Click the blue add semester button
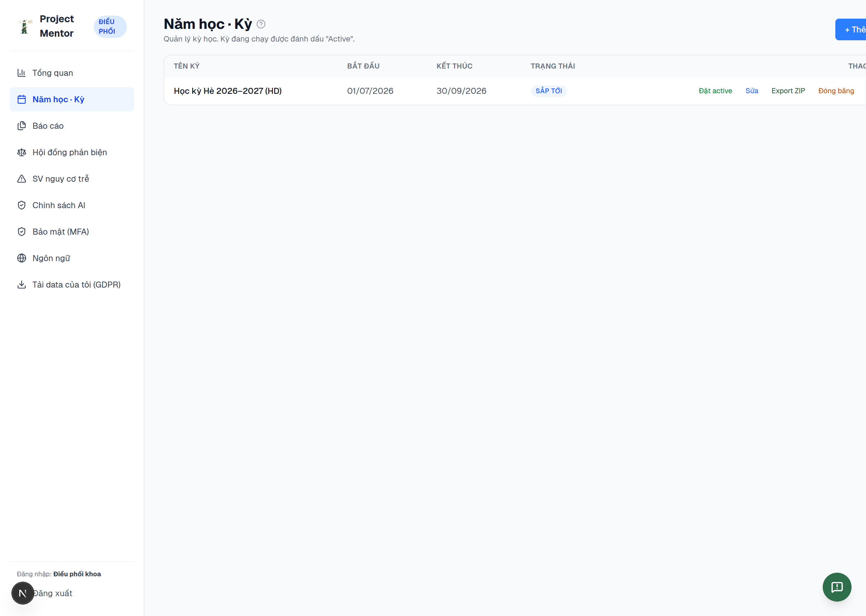The height and width of the screenshot is (616, 866). (x=851, y=29)
